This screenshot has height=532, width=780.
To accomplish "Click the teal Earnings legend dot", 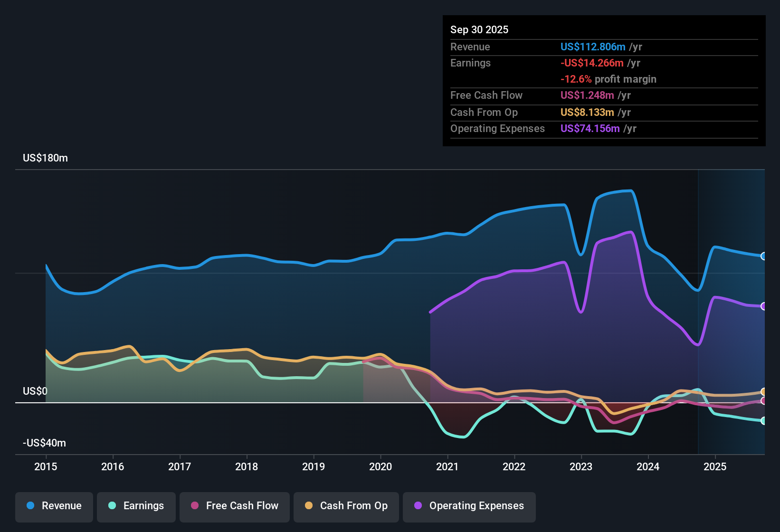I will click(x=112, y=506).
